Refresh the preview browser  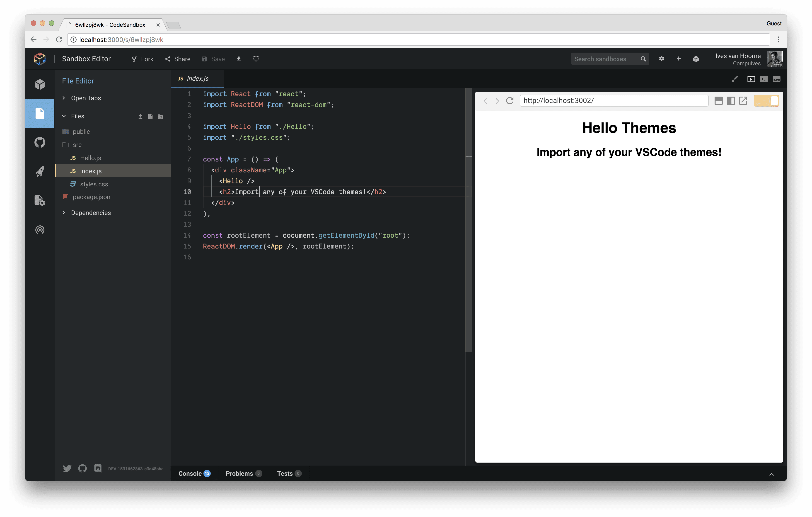pos(510,100)
